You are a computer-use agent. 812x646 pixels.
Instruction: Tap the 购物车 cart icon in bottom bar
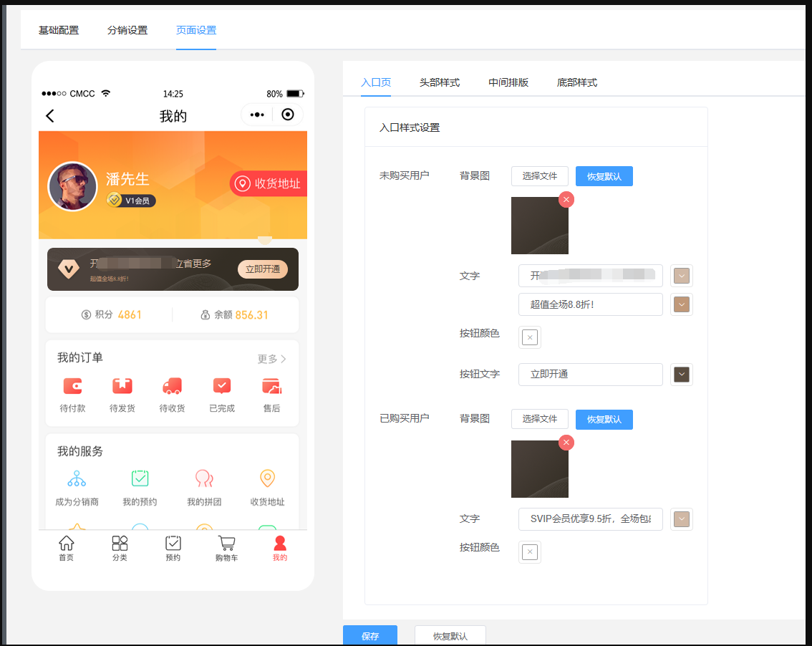[226, 544]
